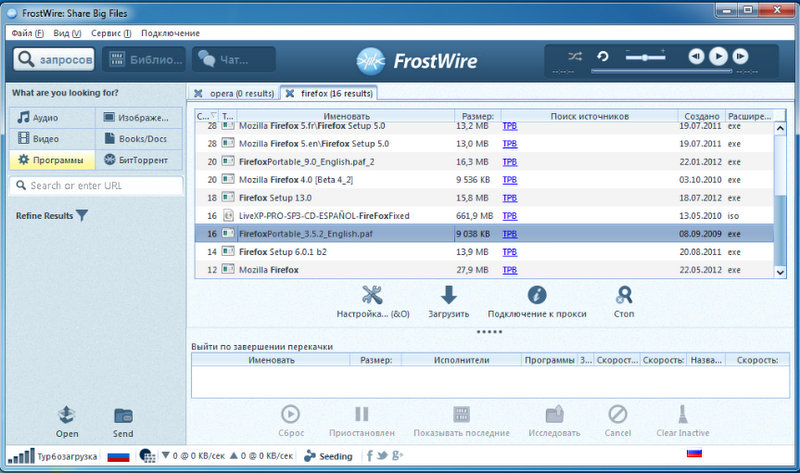Toggle shuffle in the media player
The width and height of the screenshot is (800, 473).
575,56
